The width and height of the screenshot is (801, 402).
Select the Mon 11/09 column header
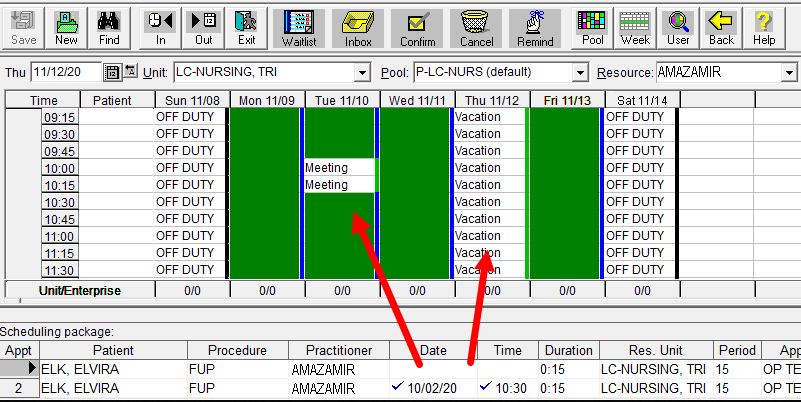(x=267, y=100)
